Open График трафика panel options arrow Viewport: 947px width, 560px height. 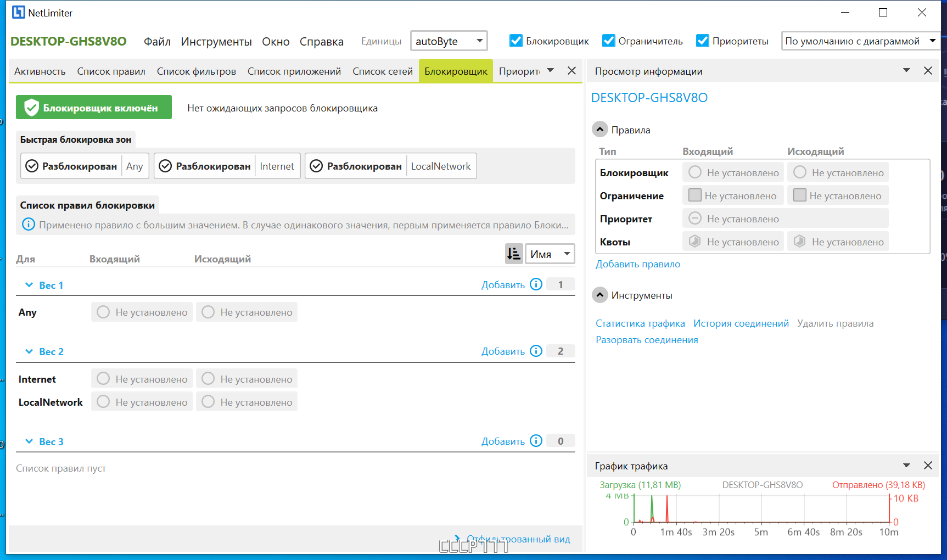(906, 465)
